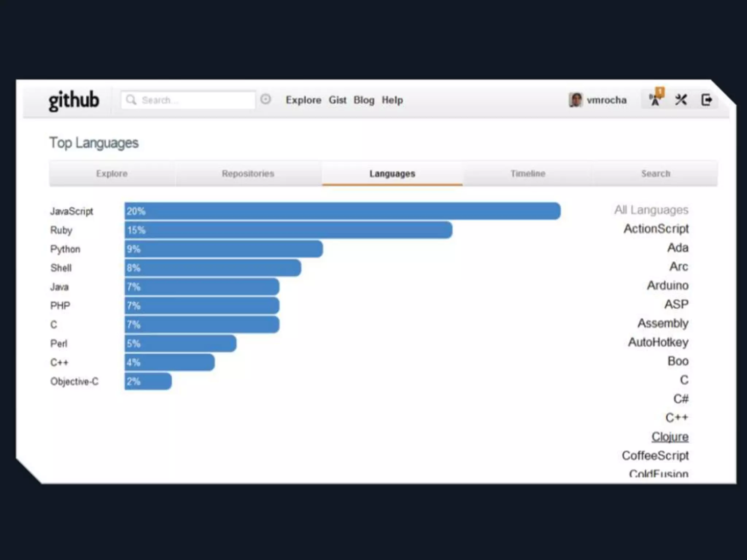747x560 pixels.
Task: Switch to the Repositories tab
Action: (x=248, y=174)
